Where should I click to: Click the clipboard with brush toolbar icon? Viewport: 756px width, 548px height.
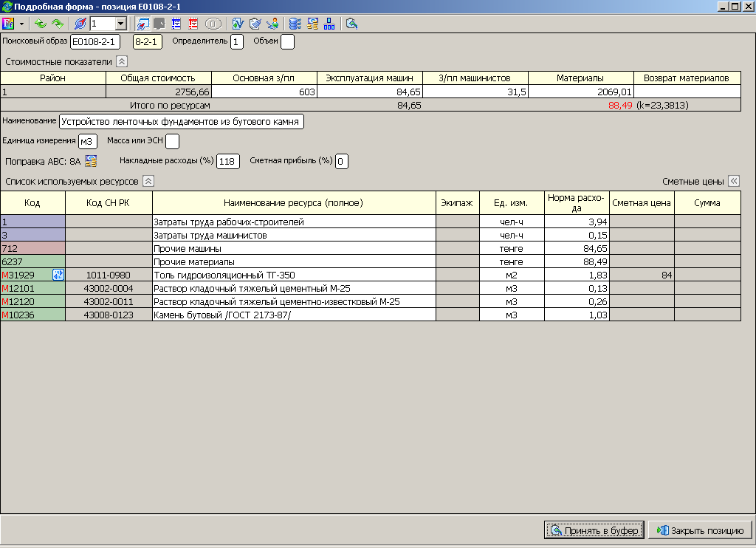click(255, 23)
